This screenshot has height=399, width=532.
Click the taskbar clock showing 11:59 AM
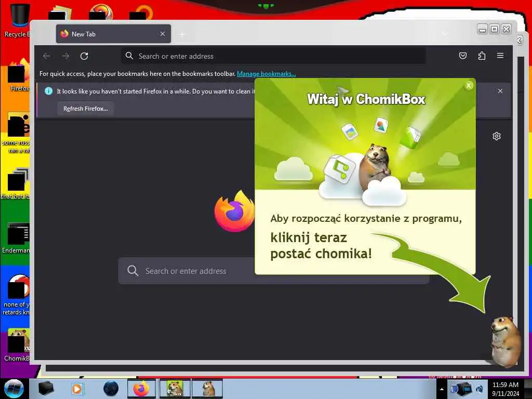(505, 389)
